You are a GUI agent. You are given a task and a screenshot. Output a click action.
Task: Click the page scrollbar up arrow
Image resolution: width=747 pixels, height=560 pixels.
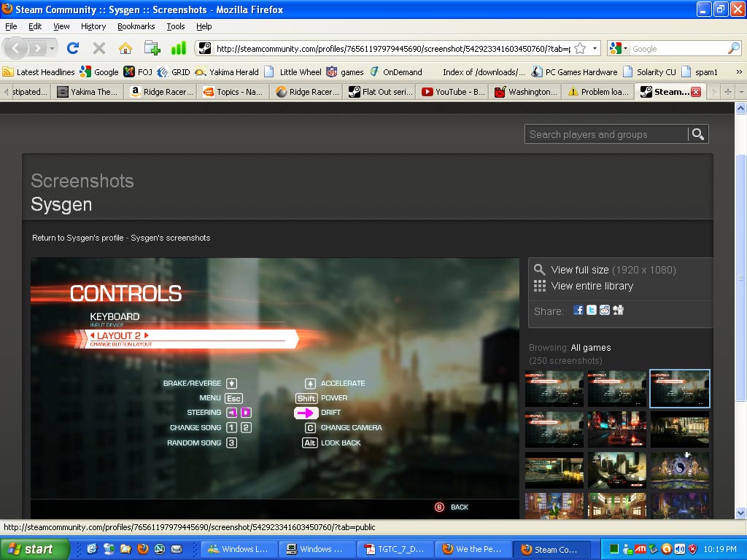[x=740, y=108]
